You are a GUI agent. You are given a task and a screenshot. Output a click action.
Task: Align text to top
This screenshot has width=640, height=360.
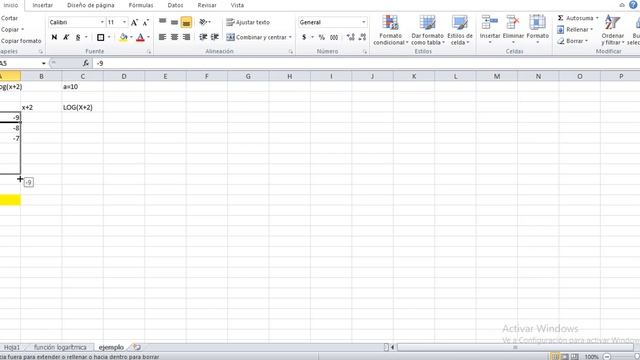click(x=162, y=22)
